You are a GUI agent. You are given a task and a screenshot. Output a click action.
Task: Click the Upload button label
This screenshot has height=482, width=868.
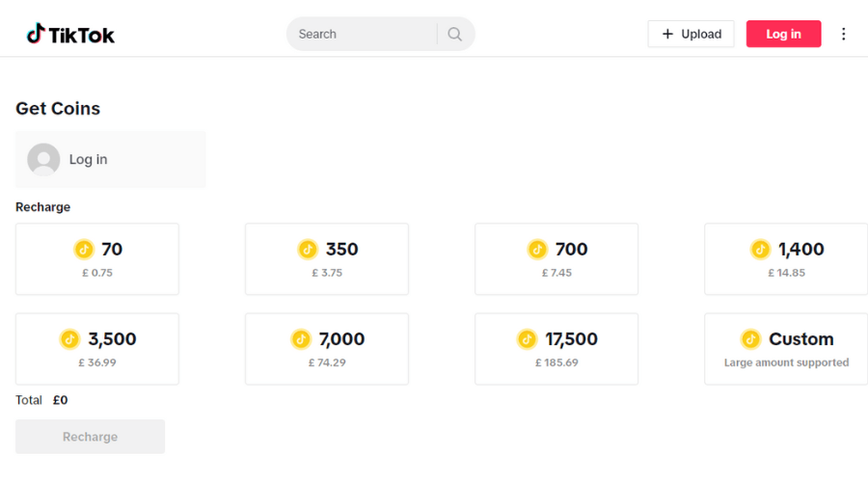pos(701,34)
